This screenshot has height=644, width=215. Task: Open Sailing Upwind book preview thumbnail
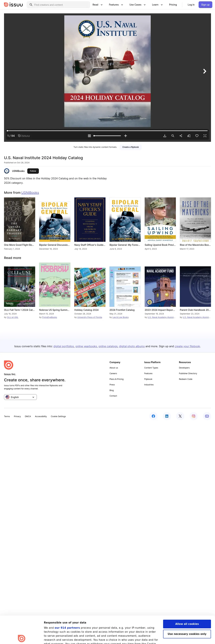(x=160, y=220)
